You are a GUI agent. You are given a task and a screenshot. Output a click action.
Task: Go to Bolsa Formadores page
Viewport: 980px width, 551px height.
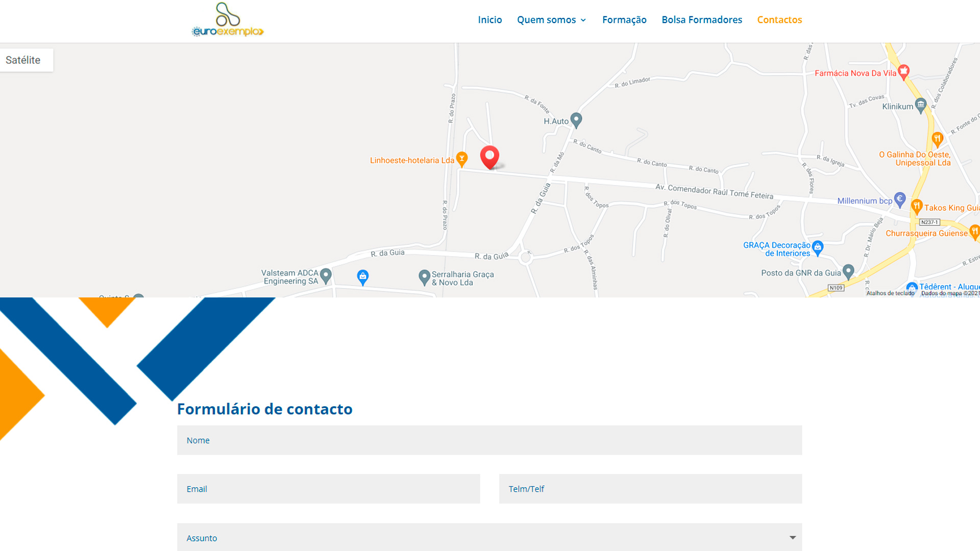(x=701, y=20)
